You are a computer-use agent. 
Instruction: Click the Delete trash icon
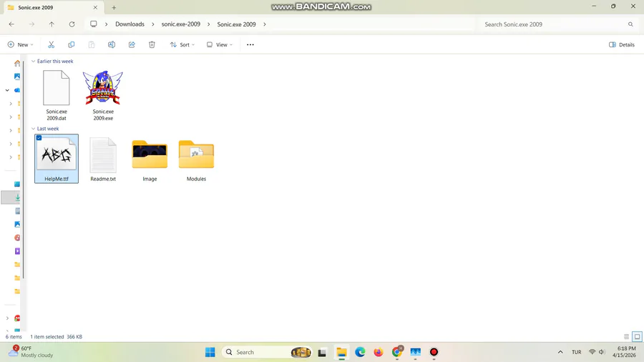[x=152, y=45]
